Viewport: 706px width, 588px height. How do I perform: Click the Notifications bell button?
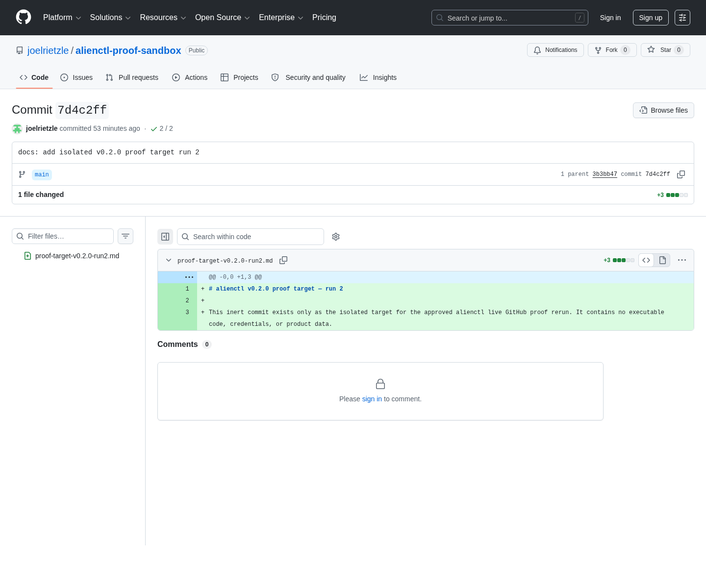(x=555, y=50)
